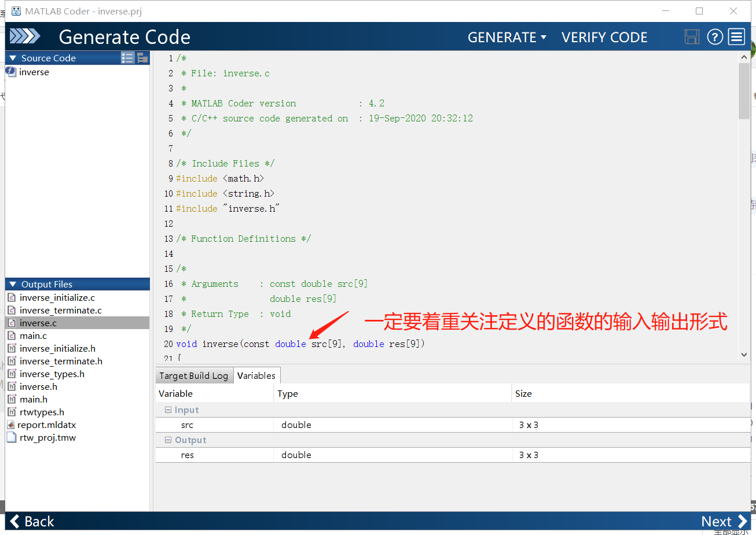Open inverse_terminate.c output file

coord(61,310)
